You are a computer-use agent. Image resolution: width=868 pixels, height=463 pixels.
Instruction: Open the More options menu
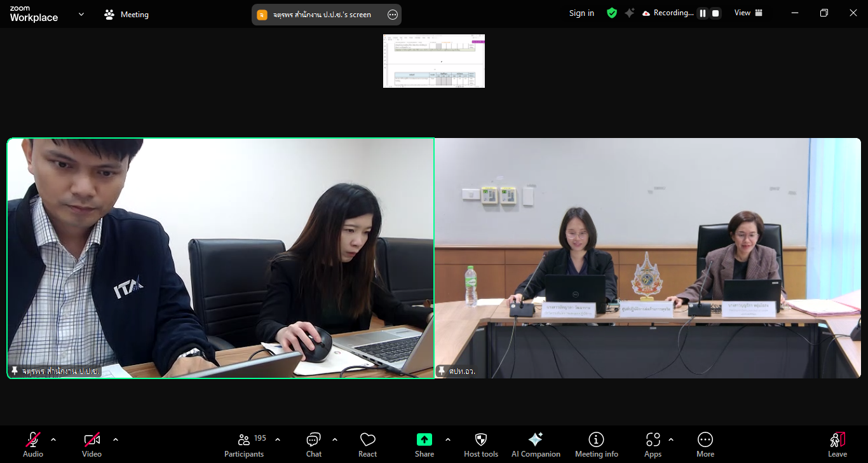pos(705,445)
